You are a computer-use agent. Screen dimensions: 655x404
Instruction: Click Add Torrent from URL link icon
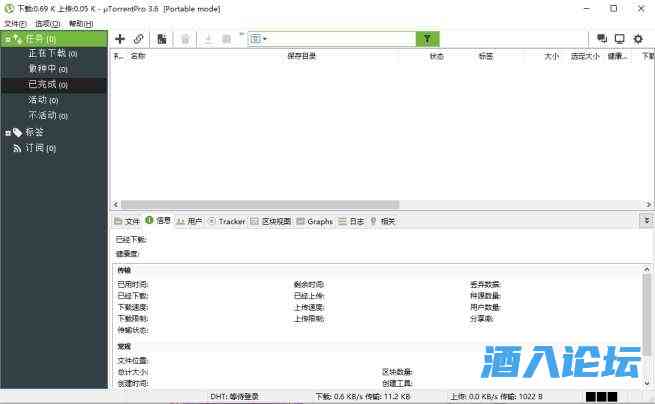pyautogui.click(x=138, y=39)
